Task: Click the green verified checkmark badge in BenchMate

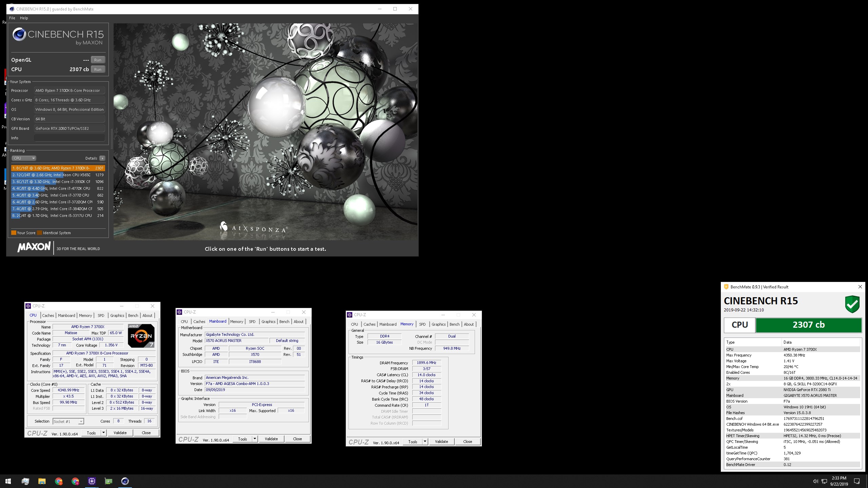Action: pos(852,304)
